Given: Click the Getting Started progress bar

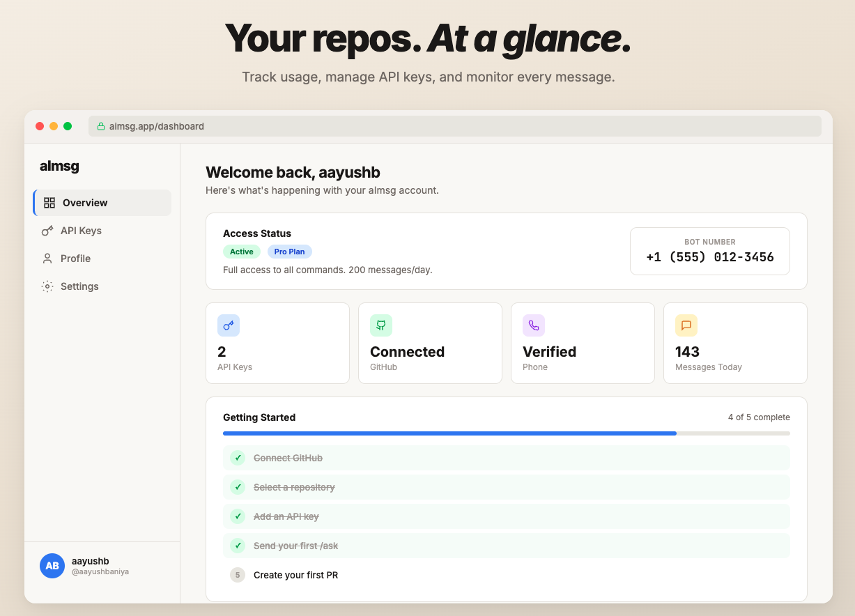Looking at the screenshot, I should click(x=507, y=433).
